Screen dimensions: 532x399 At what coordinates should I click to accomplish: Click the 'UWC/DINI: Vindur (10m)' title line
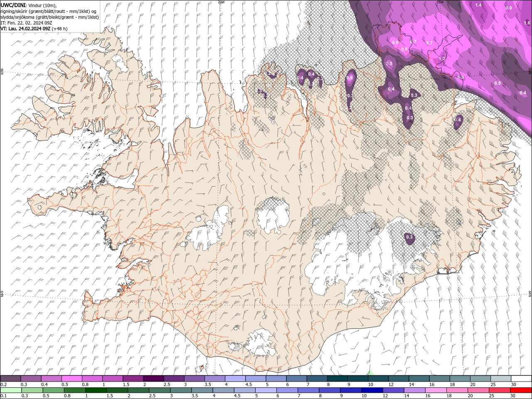(28, 5)
